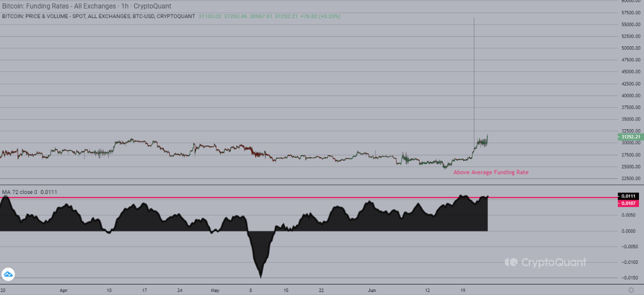Click the May label on time axis
Screen dimensions: 644x295
point(215,290)
